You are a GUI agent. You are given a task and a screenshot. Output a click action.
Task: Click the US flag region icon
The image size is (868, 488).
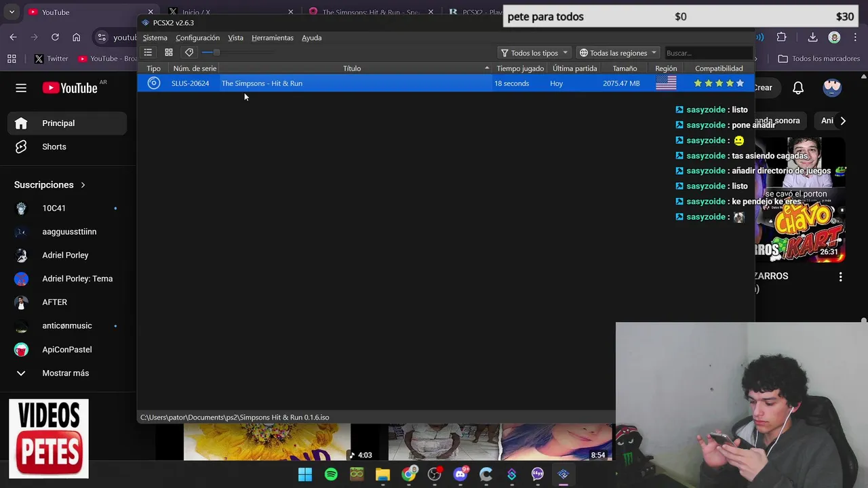[666, 83]
